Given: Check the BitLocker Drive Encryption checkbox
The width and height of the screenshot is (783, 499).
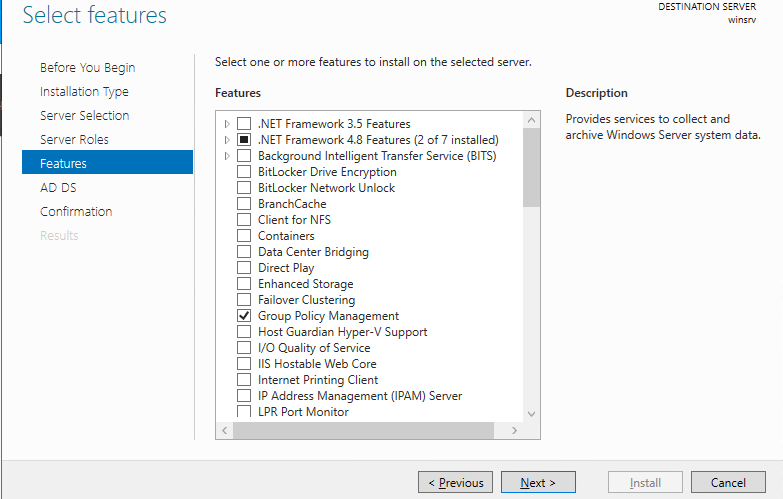Looking at the screenshot, I should click(x=244, y=172).
